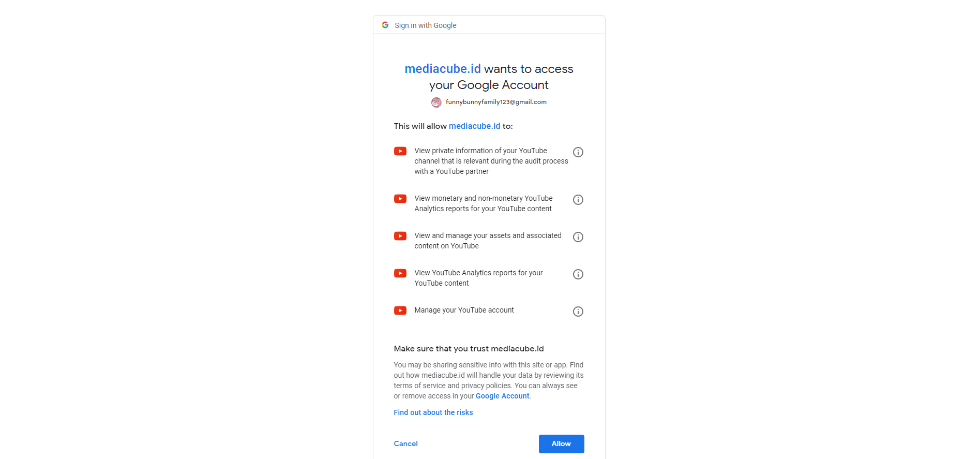Image resolution: width=980 pixels, height=459 pixels.
Task: Click the 'Sign in with Google' header text
Action: [x=426, y=25]
